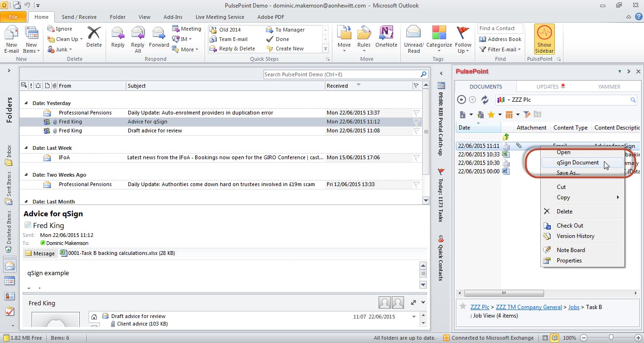Image resolution: width=644 pixels, height=343 pixels.
Task: Flag the Auto-enrolment providers Daily Update message
Action: coord(417,113)
